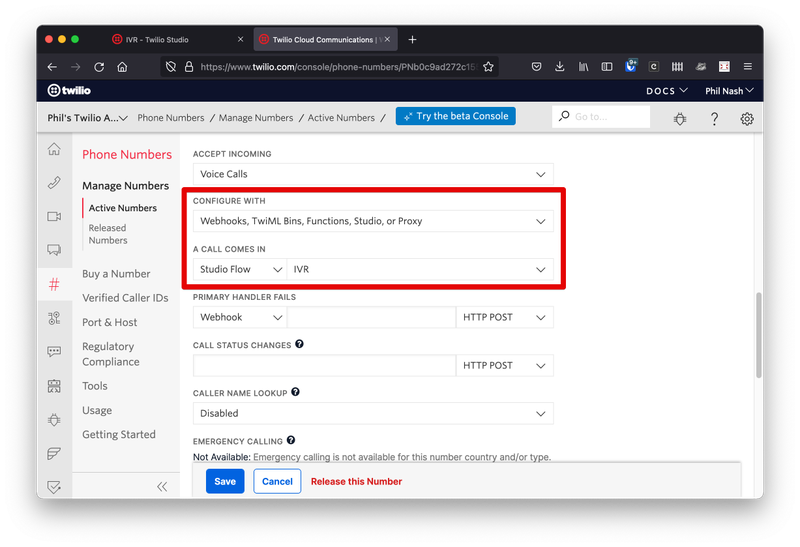
Task: Click the browser back arrow
Action: 52,67
